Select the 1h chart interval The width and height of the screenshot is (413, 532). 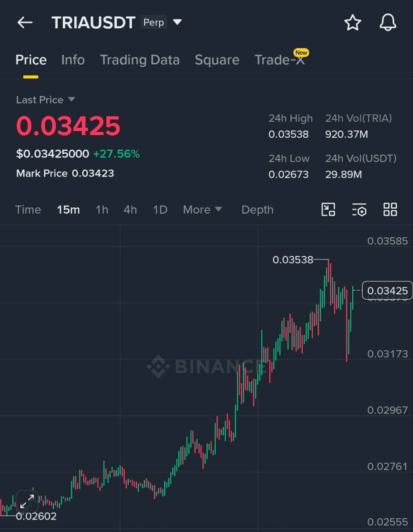pos(102,209)
